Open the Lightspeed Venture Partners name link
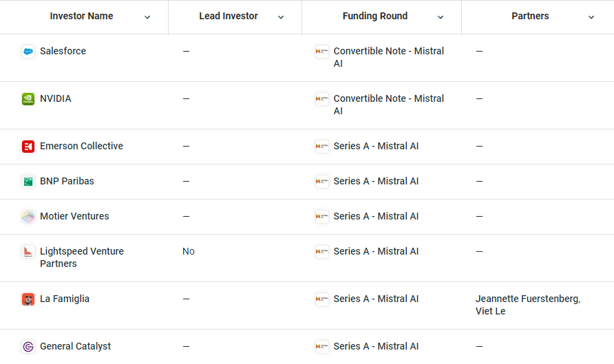This screenshot has width=614, height=364. point(82,257)
